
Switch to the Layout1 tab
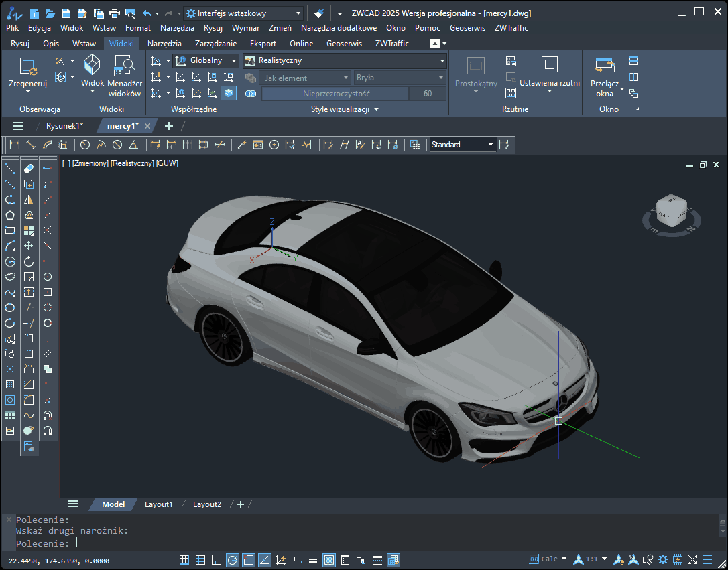pyautogui.click(x=159, y=504)
